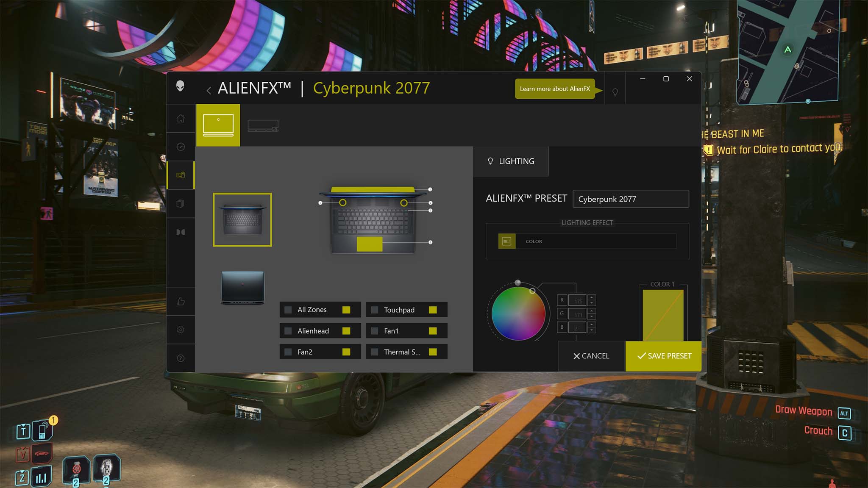Click SAVE PRESET button
The width and height of the screenshot is (868, 488).
664,356
